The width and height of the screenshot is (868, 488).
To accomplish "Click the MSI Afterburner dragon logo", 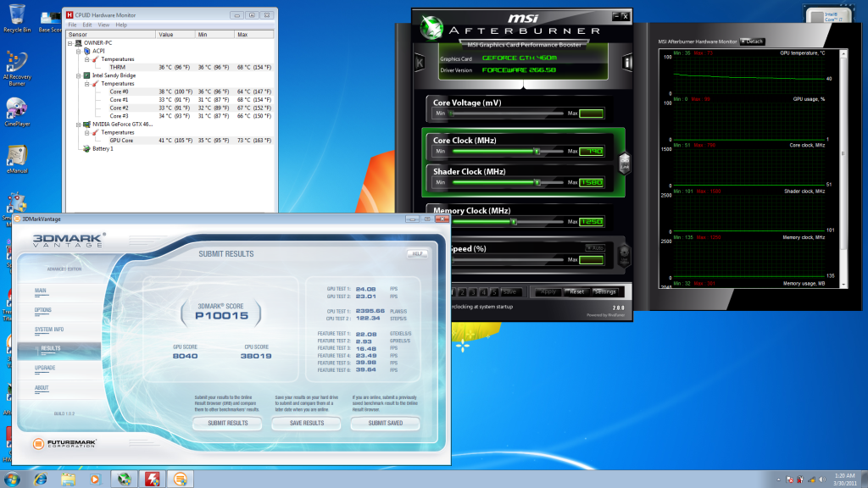I will 431,27.
